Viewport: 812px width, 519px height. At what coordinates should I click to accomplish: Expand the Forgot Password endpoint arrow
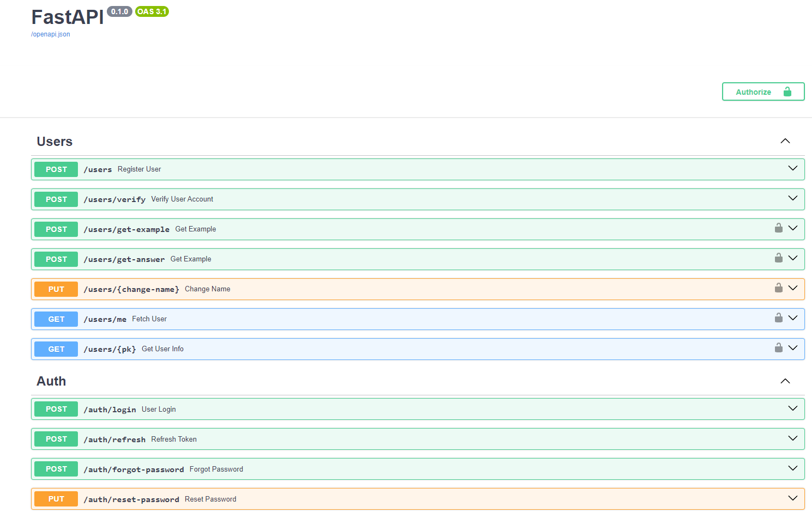coord(793,468)
